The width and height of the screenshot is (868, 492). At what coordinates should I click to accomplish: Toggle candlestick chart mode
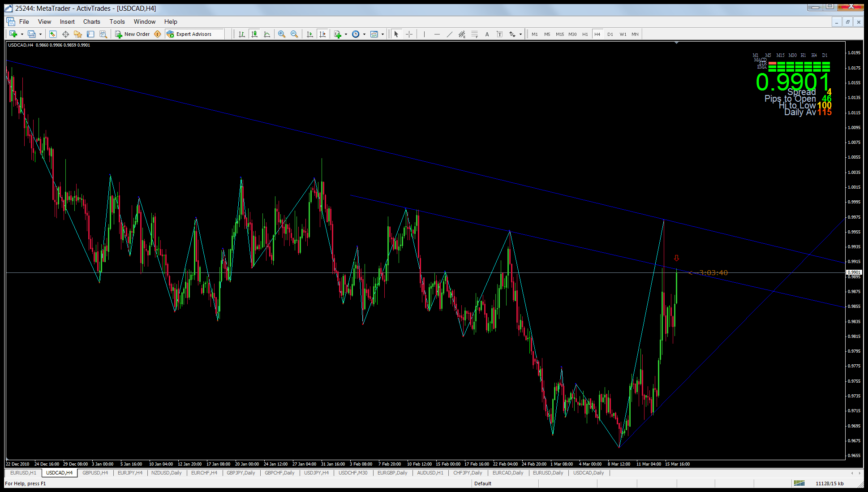[254, 34]
